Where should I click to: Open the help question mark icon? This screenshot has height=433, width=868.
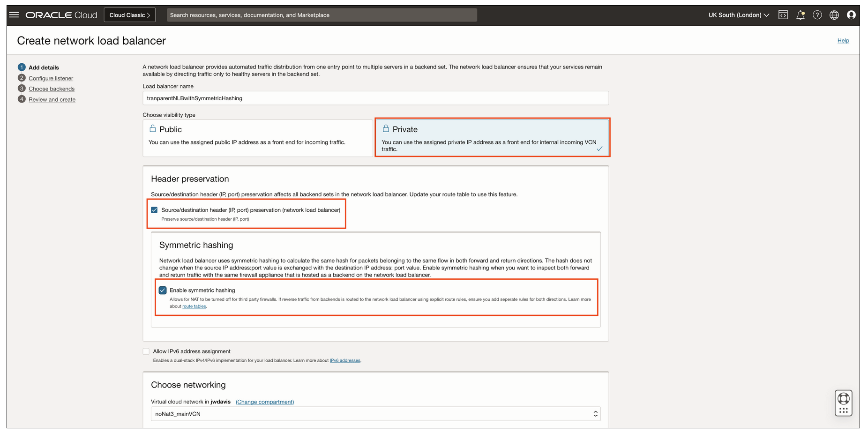[817, 15]
